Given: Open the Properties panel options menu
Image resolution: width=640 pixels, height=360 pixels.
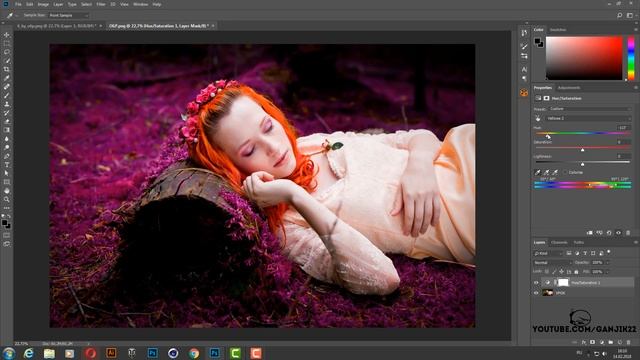Looking at the screenshot, I should [x=636, y=88].
